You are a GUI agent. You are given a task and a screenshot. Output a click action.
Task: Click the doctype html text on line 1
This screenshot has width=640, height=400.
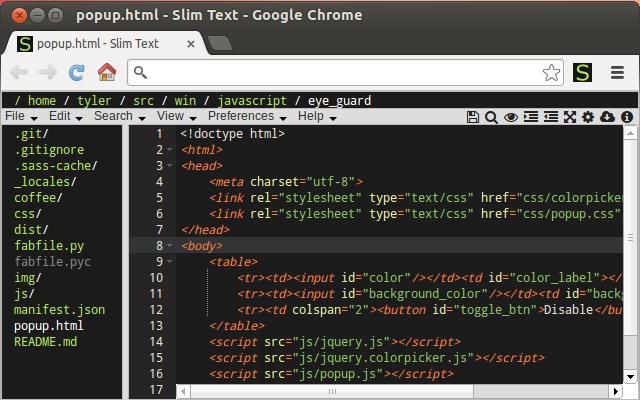[232, 134]
